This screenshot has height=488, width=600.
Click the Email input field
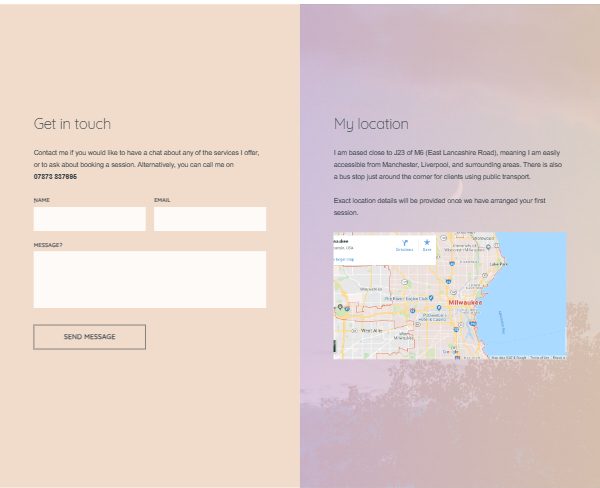tap(210, 219)
